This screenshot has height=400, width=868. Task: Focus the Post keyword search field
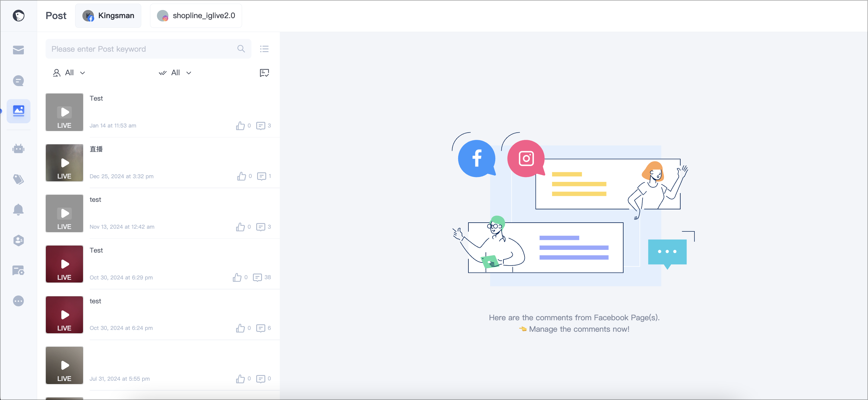pyautogui.click(x=148, y=49)
